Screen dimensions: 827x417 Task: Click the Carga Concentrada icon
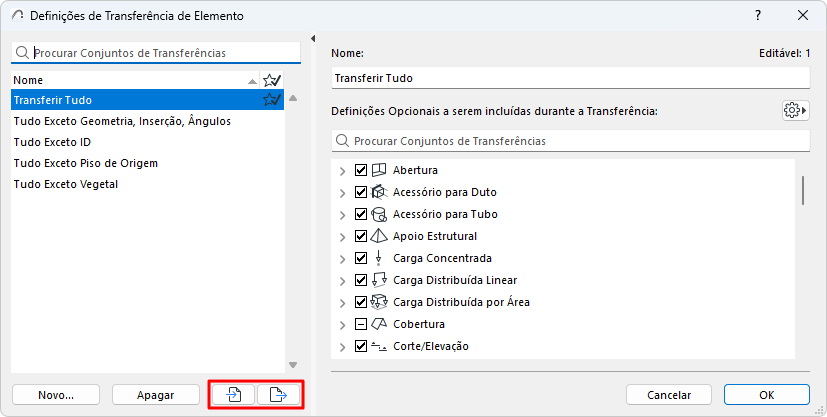(379, 258)
